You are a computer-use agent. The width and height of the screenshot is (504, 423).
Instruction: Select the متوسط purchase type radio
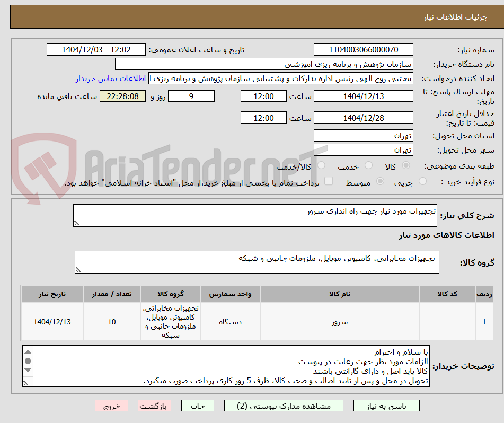(x=380, y=181)
